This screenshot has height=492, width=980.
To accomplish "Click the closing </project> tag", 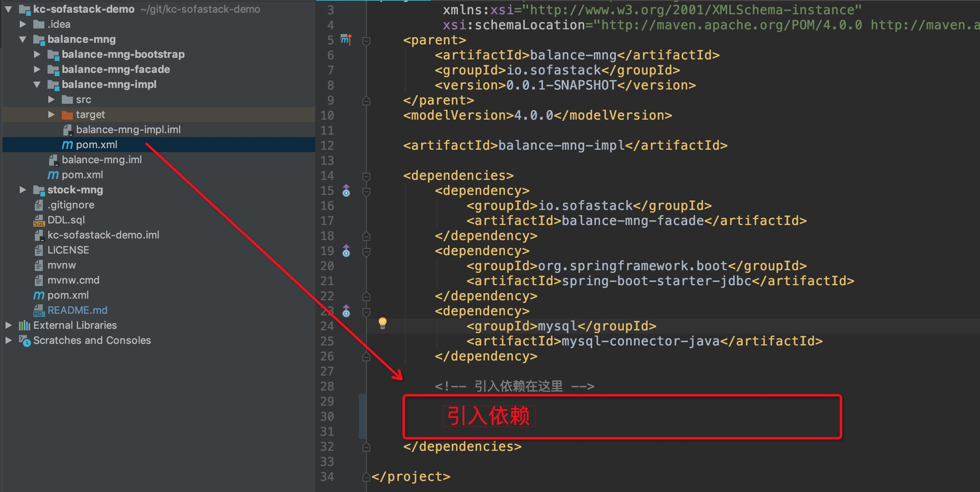I will (411, 477).
